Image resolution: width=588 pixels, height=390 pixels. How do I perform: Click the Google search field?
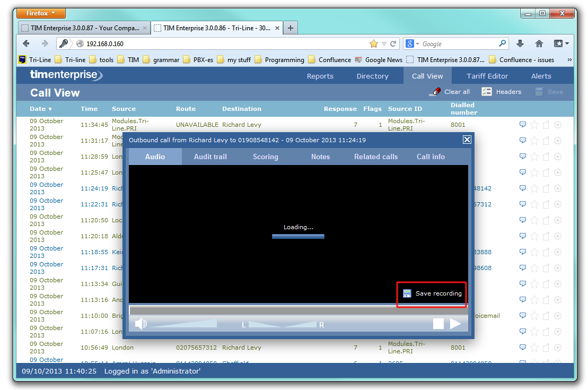coord(459,44)
